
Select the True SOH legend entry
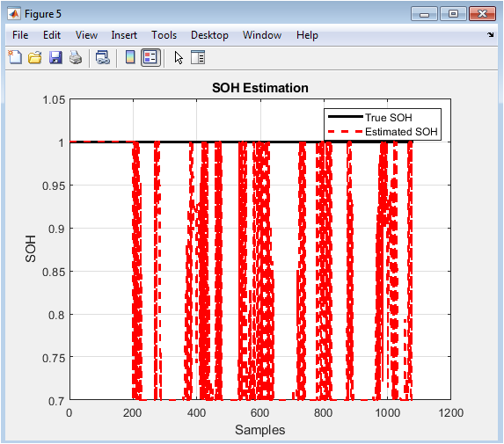(388, 118)
